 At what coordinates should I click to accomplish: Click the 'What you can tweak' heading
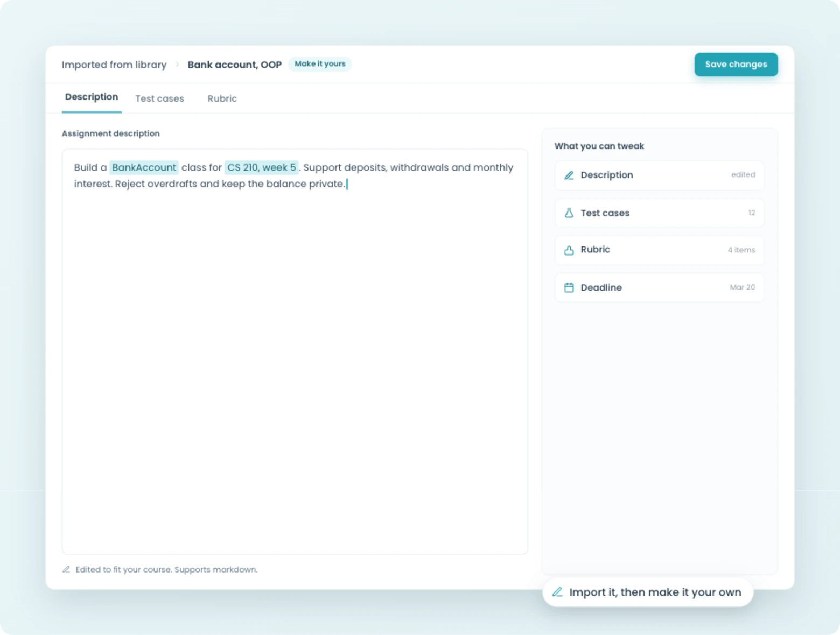point(599,146)
